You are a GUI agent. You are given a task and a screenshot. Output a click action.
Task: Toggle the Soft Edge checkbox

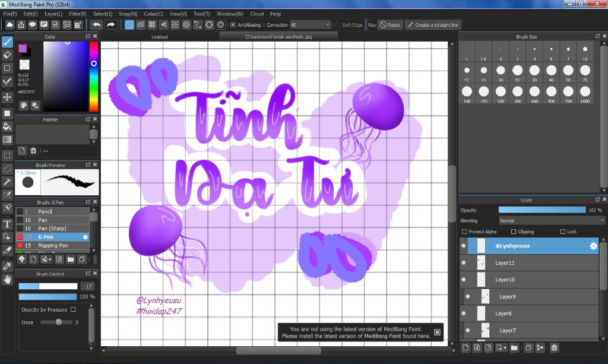338,25
